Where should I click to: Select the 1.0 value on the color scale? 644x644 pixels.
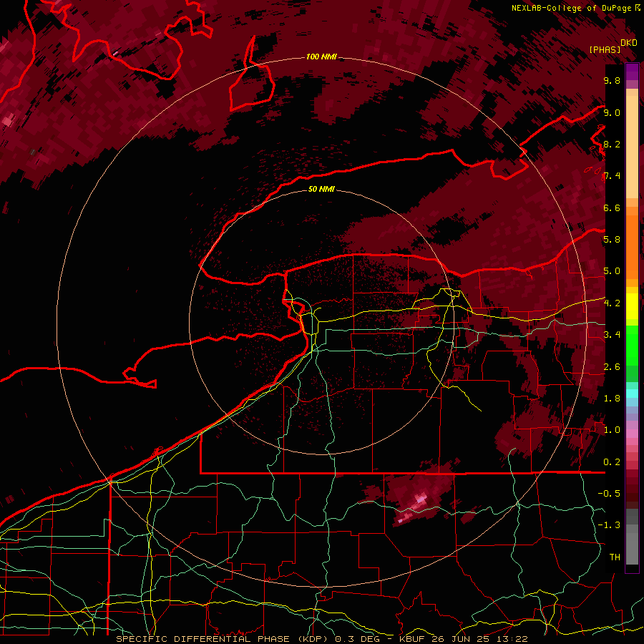point(612,430)
